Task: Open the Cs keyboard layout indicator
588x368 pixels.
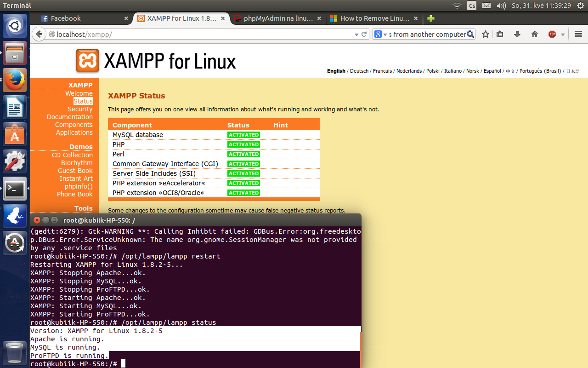Action: point(472,6)
